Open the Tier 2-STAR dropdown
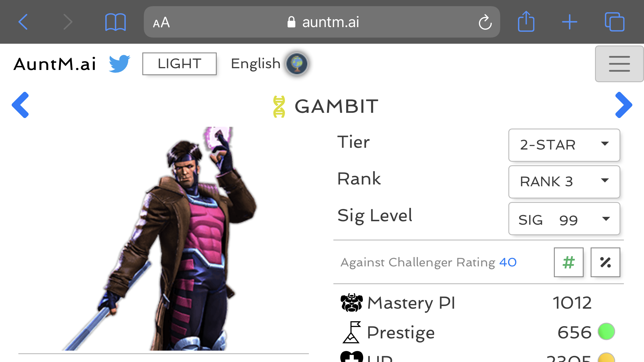Image resolution: width=644 pixels, height=362 pixels. [564, 145]
